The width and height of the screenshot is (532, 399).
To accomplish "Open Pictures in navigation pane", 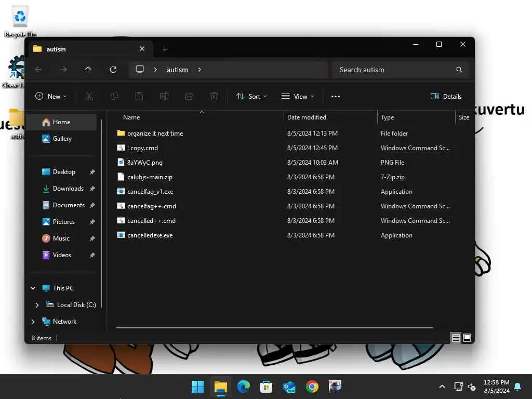I will pyautogui.click(x=63, y=221).
